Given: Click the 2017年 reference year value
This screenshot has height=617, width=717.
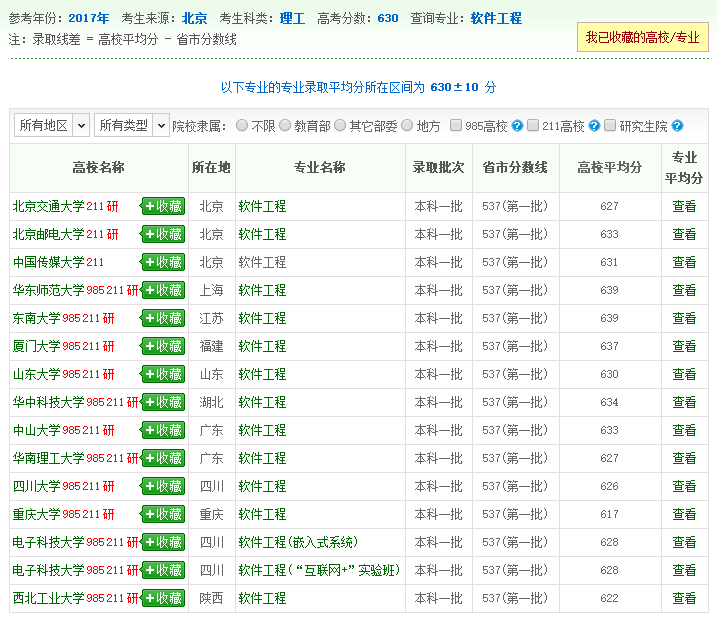Looking at the screenshot, I should pyautogui.click(x=89, y=18).
